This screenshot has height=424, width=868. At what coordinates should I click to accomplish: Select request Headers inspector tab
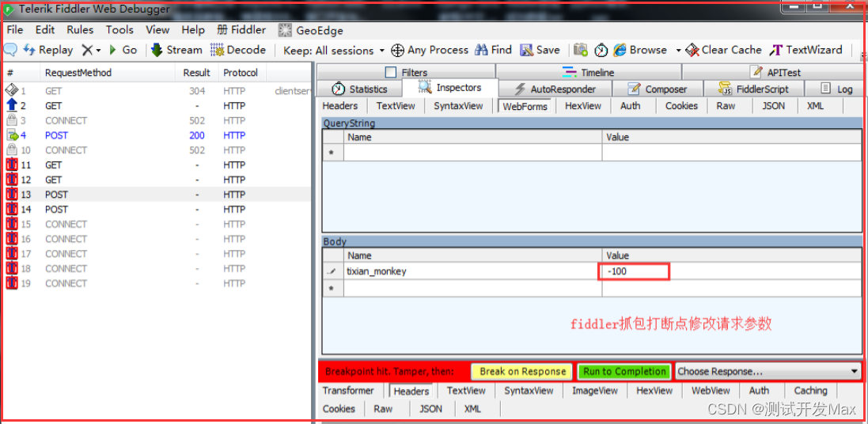(x=340, y=106)
